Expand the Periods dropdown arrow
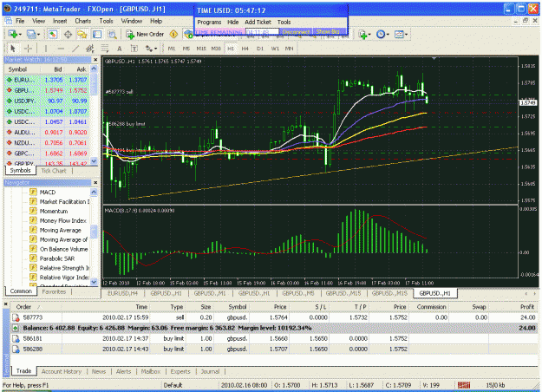 tap(388, 34)
